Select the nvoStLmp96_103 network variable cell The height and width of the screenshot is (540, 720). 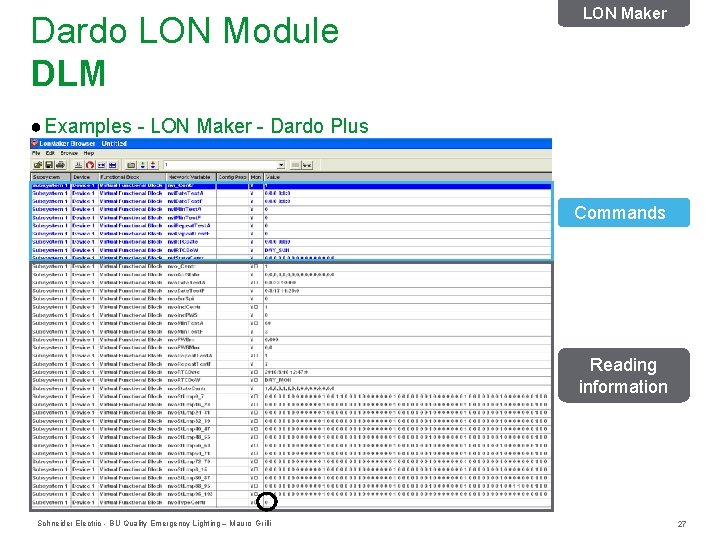point(191,494)
